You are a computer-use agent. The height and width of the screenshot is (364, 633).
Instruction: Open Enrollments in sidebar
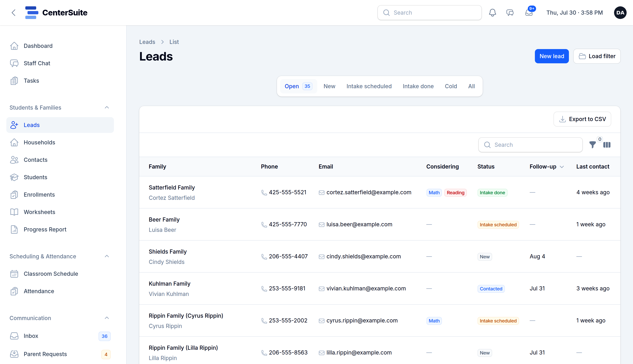coord(60,195)
